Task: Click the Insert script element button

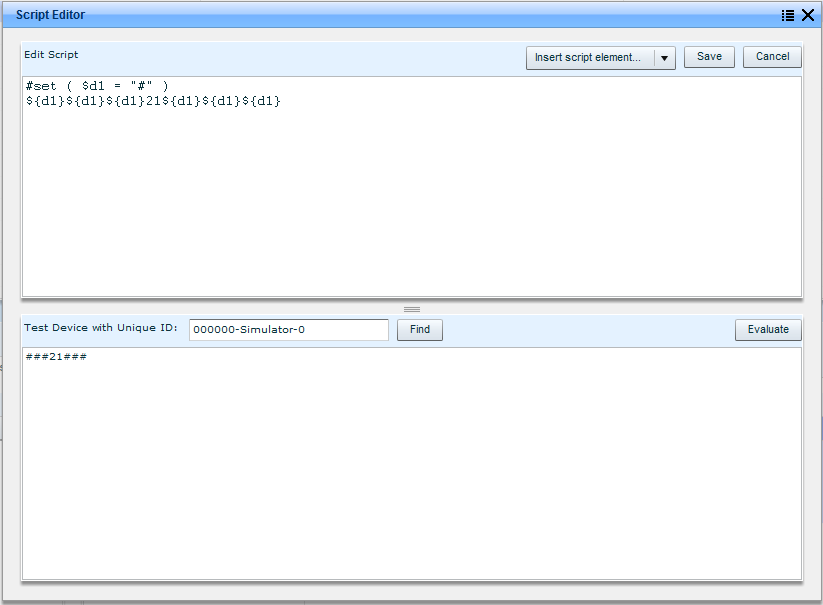Action: point(589,57)
